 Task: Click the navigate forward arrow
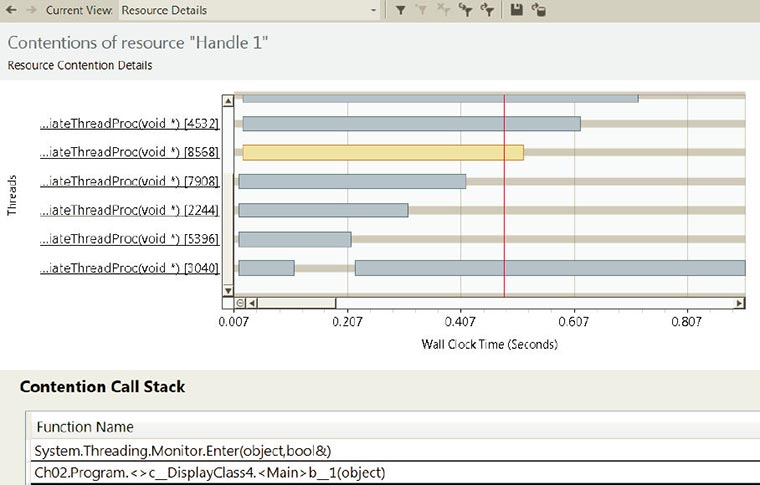click(28, 10)
